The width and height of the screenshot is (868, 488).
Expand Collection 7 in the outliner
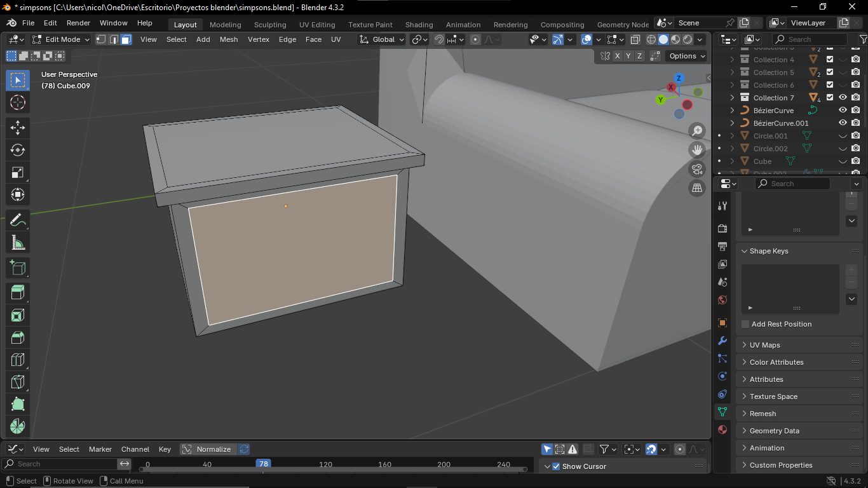[x=732, y=98]
